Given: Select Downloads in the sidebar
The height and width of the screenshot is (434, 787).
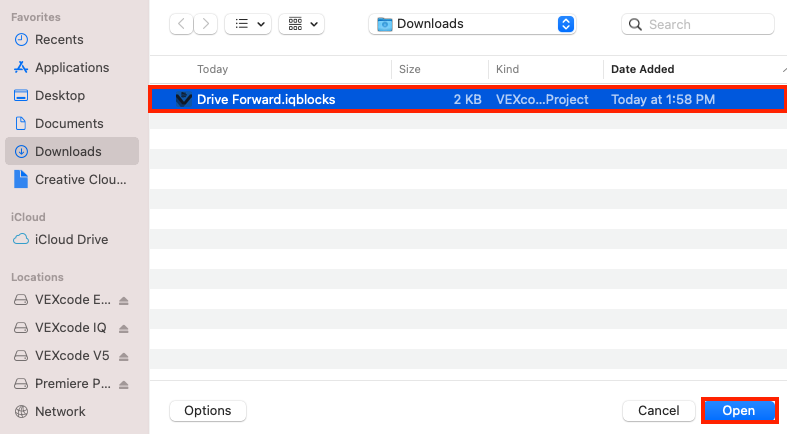Looking at the screenshot, I should (x=72, y=151).
